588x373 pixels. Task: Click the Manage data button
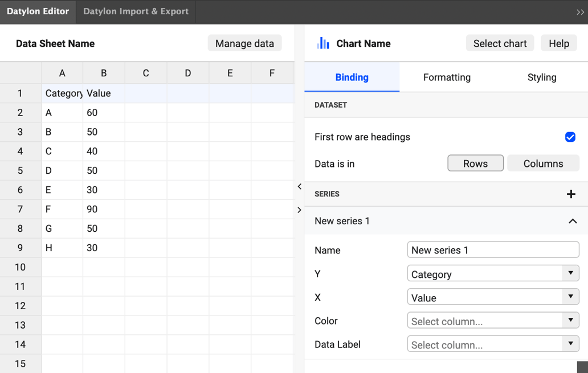point(244,43)
